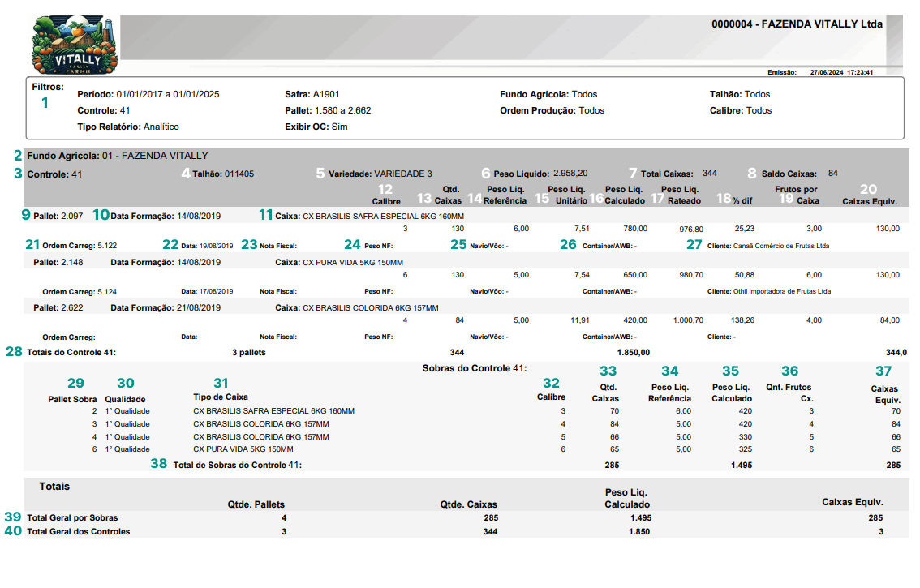This screenshot has width=920, height=588.
Task: Click 'Ordem Produção: Todos' filter
Action: coord(552,110)
